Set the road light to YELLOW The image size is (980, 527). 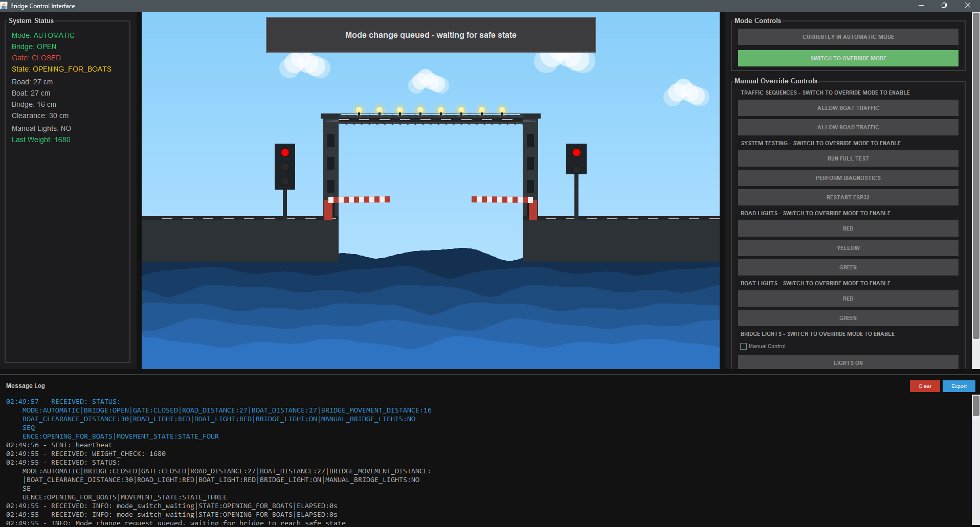tap(848, 247)
